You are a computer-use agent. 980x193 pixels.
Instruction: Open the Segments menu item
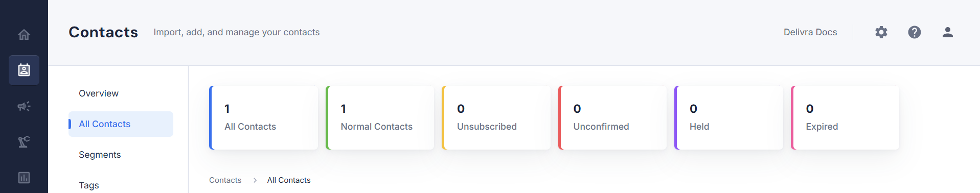click(x=100, y=155)
